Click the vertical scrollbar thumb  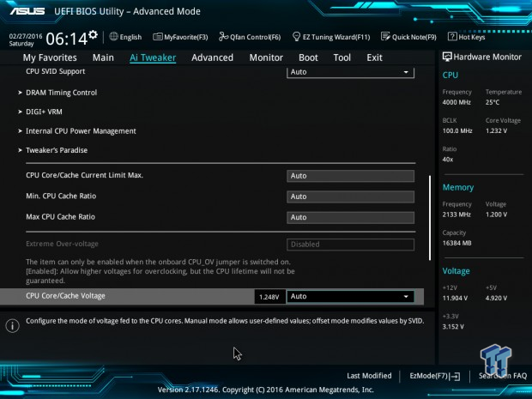[430, 218]
